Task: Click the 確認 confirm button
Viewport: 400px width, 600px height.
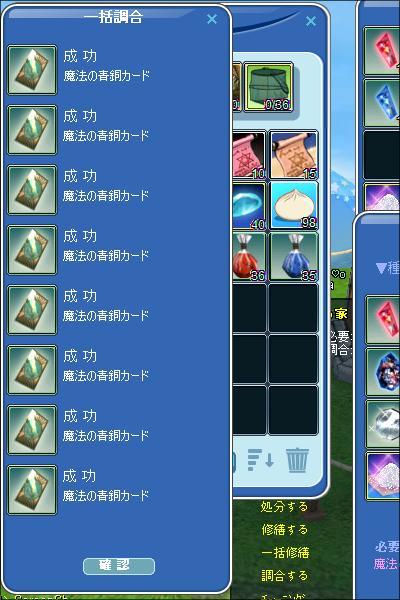Action: point(119,566)
